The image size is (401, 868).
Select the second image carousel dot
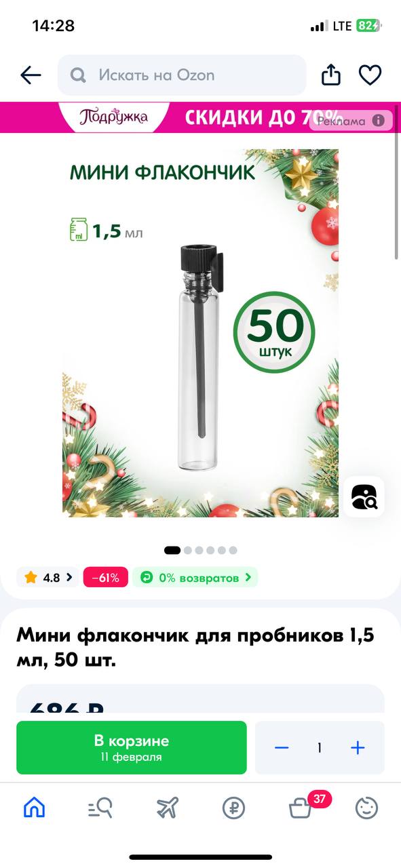(188, 550)
